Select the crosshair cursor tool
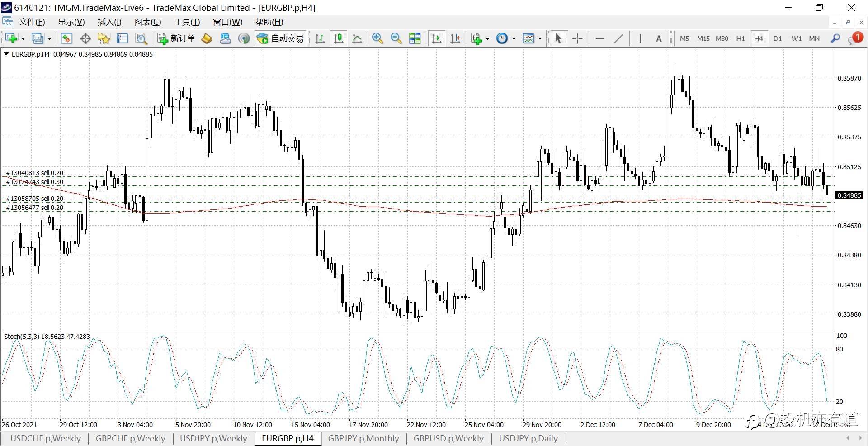Viewport: 868px width, 446px height. (577, 38)
